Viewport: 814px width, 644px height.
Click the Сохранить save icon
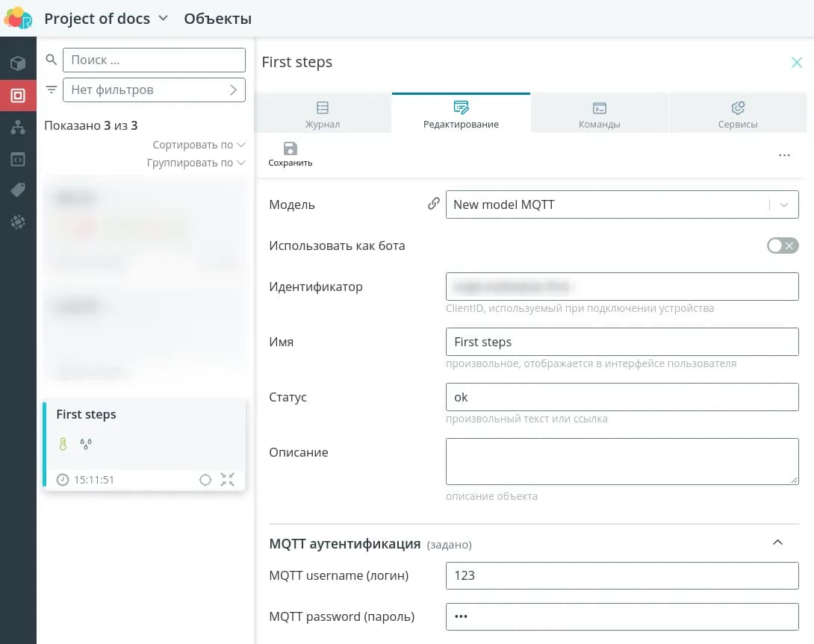291,149
